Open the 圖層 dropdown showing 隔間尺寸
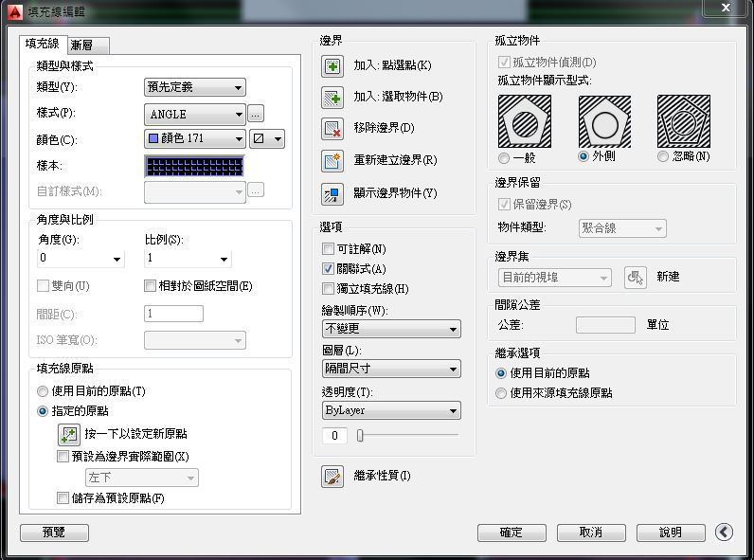Image resolution: width=754 pixels, height=560 pixels. [391, 369]
